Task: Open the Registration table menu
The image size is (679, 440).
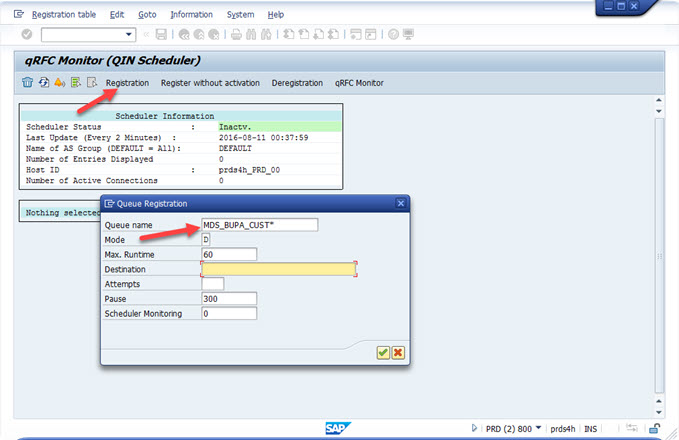Action: click(64, 15)
